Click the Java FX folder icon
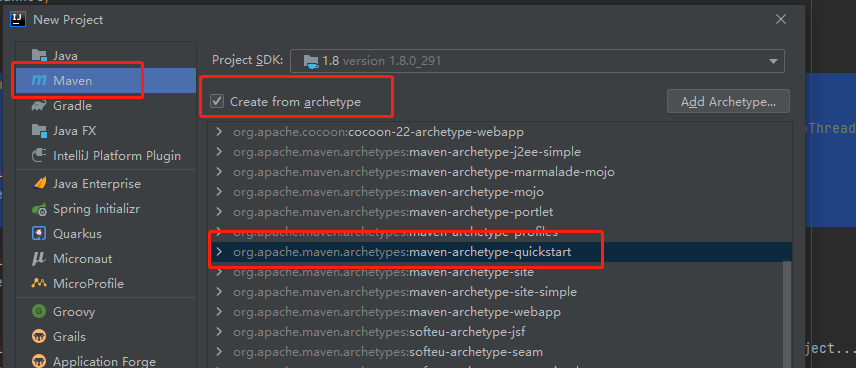The image size is (856, 368). (39, 130)
